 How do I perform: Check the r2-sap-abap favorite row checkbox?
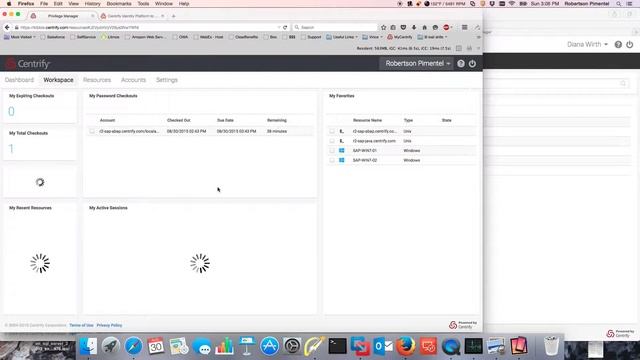click(332, 131)
